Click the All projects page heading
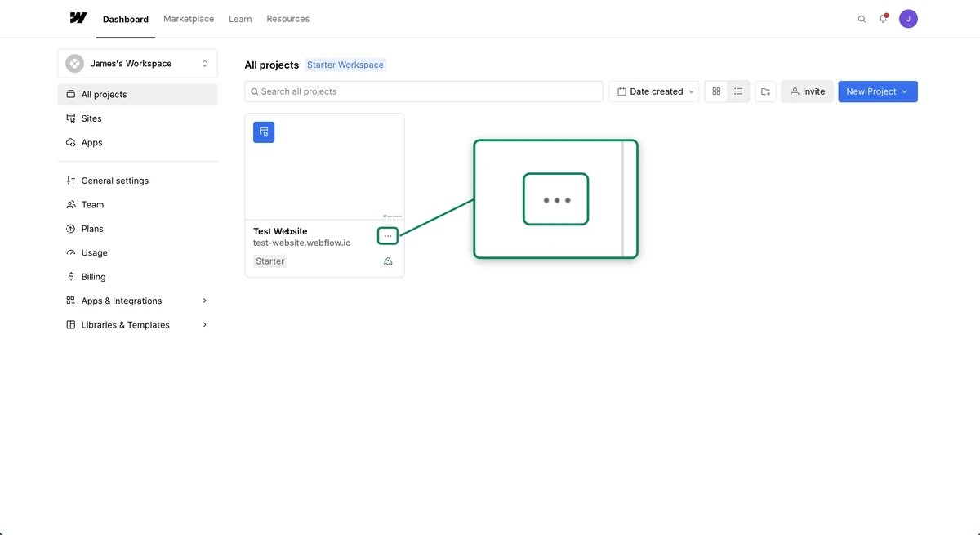Screen dimensions: 980x535 pyautogui.click(x=272, y=65)
